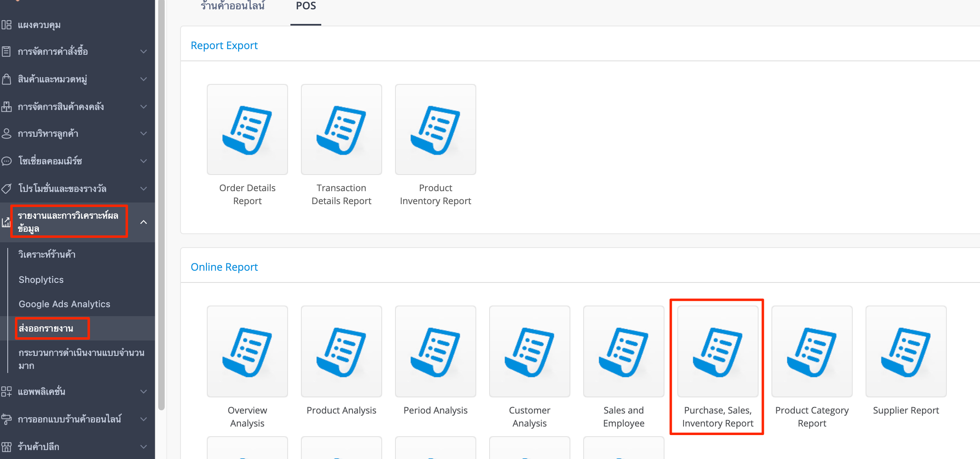Image resolution: width=980 pixels, height=459 pixels.
Task: Open the Purchase, Sales, Inventory Report
Action: [718, 351]
